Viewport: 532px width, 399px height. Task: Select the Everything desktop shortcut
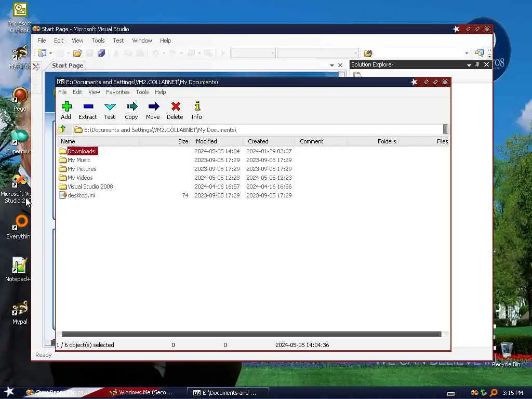(x=19, y=227)
